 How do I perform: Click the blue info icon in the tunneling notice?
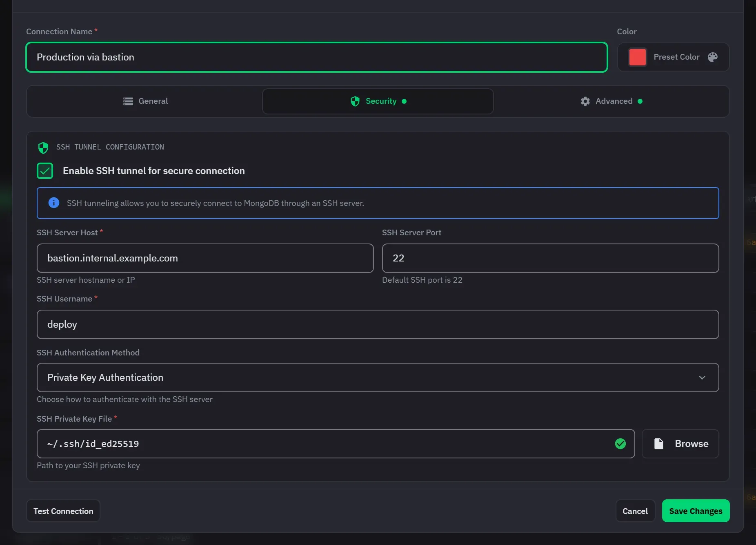pyautogui.click(x=54, y=203)
